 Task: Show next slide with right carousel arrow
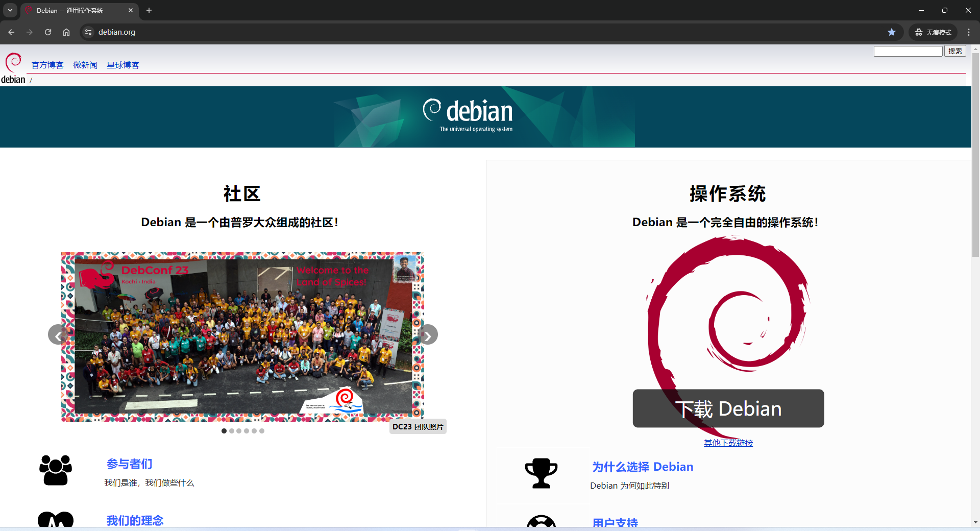[428, 335]
